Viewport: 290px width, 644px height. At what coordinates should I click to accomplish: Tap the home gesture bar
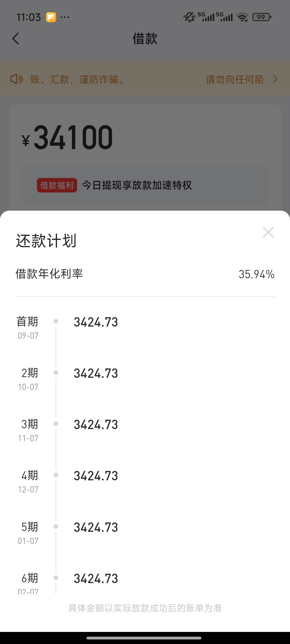tap(144, 638)
